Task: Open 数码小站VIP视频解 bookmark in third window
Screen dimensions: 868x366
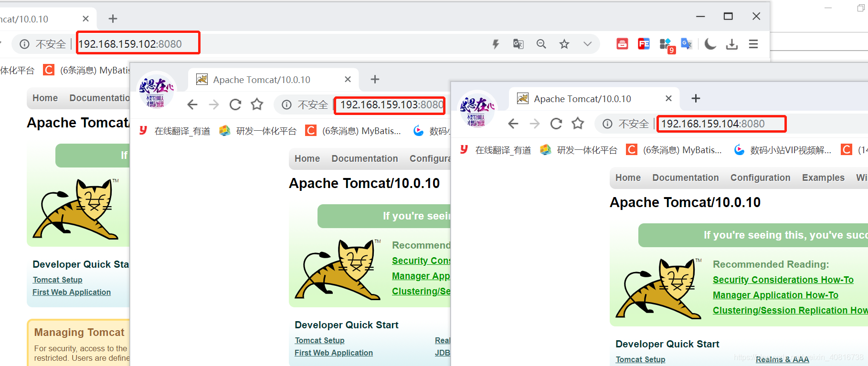Action: (x=783, y=150)
